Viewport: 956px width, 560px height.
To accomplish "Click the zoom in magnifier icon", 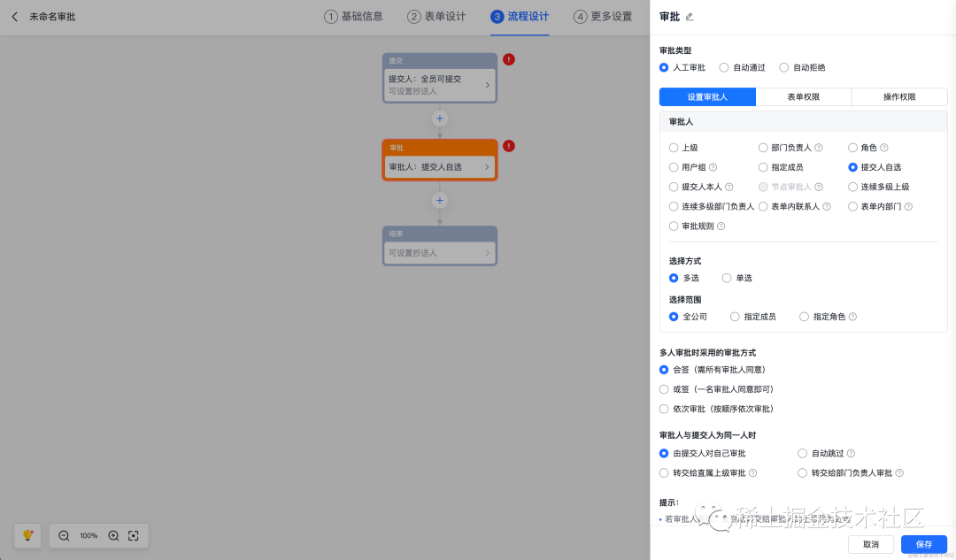I will click(x=113, y=535).
